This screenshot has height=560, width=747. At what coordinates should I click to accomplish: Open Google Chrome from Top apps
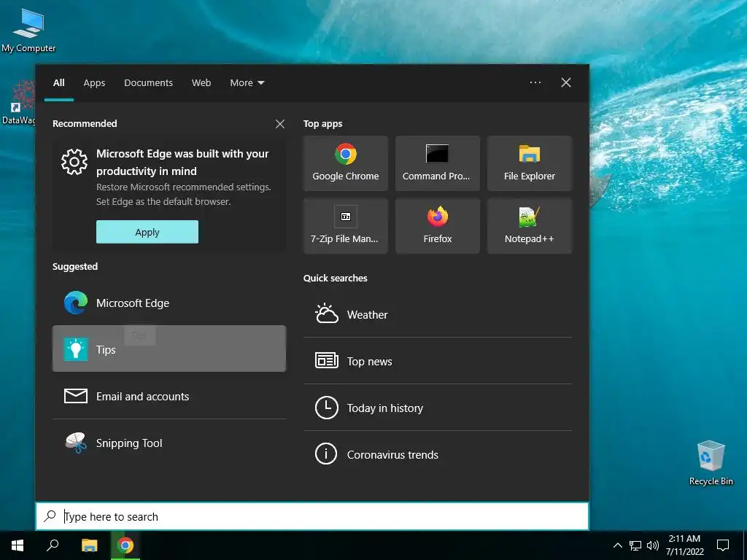[x=345, y=163]
